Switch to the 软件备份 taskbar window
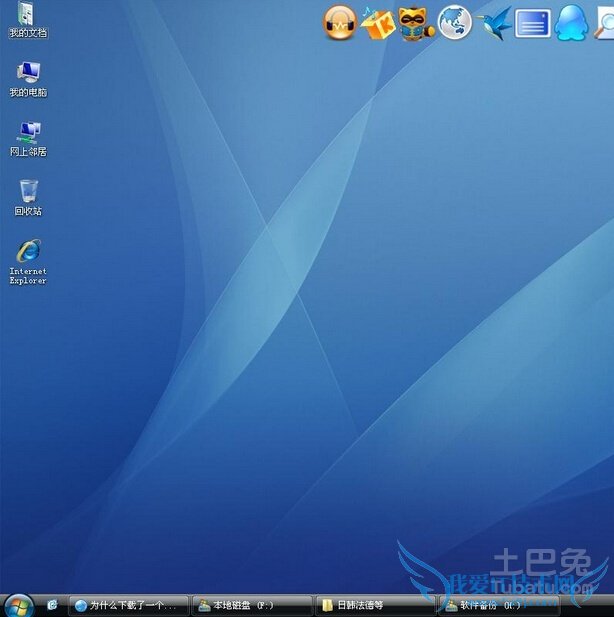The width and height of the screenshot is (614, 617). point(499,605)
